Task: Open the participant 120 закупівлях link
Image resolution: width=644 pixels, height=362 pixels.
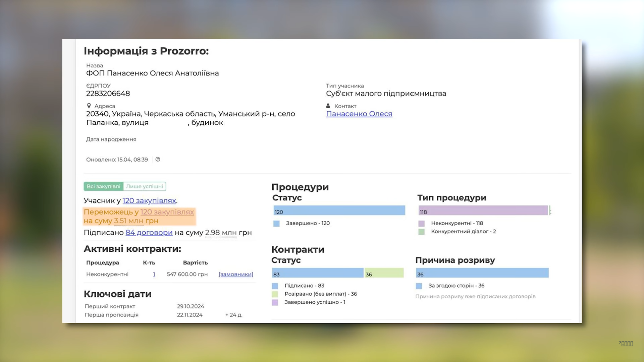Action: click(x=149, y=201)
